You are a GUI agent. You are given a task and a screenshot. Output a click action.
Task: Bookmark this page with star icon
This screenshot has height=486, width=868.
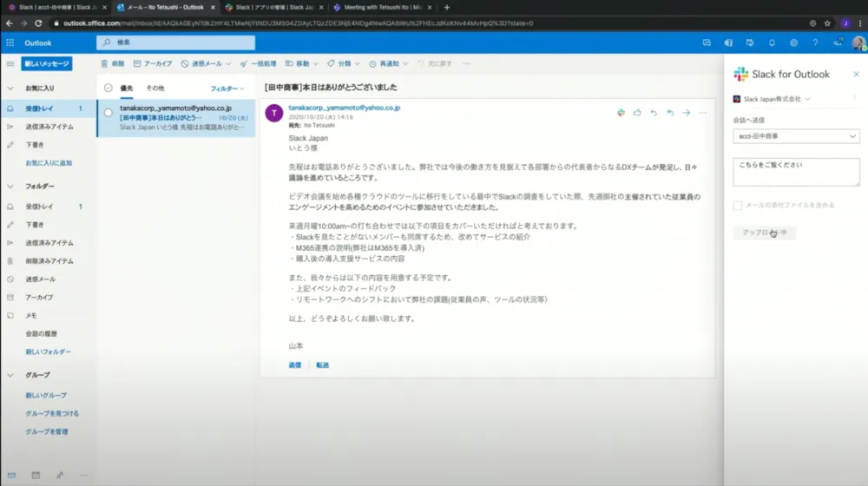click(x=827, y=23)
